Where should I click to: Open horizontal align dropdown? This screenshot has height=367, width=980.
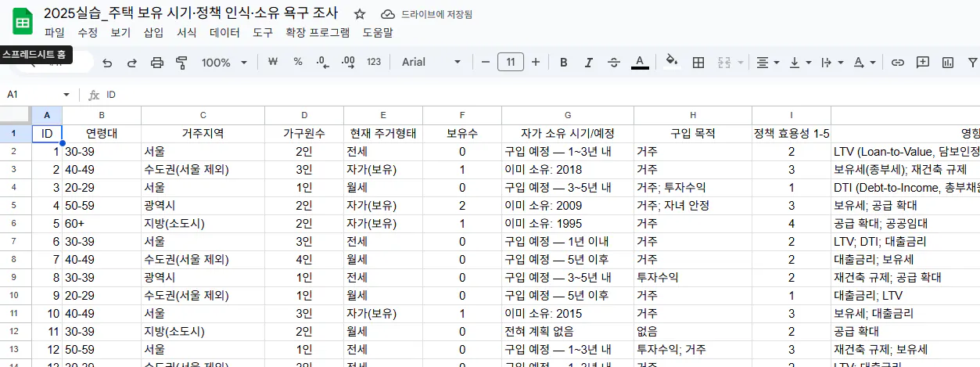click(x=767, y=62)
